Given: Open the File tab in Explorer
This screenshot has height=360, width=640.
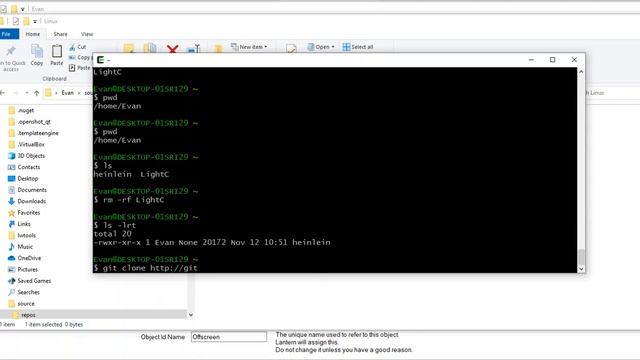Looking at the screenshot, I should click(x=7, y=34).
